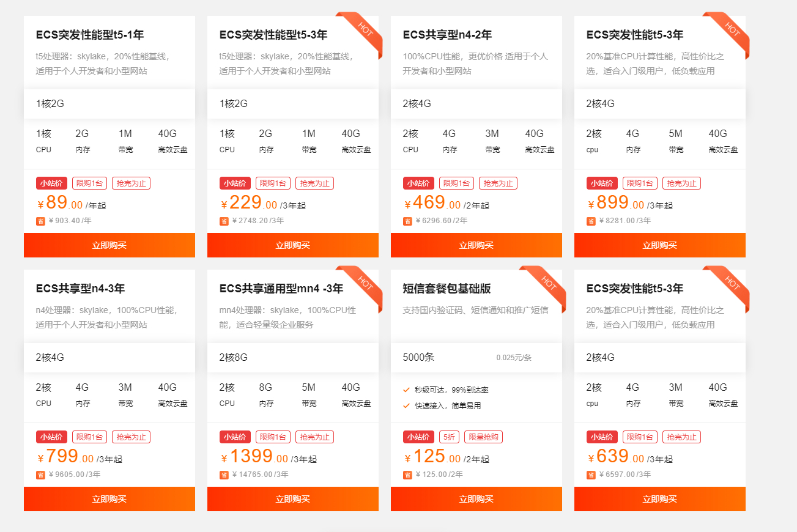Click the ¥229.00 /3年起 price
This screenshot has width=797, height=532.
(x=263, y=203)
